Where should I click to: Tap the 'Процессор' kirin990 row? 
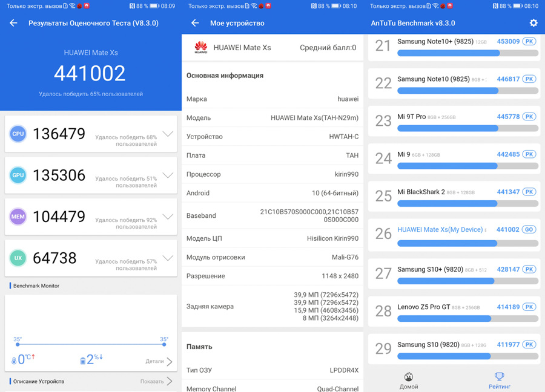(x=272, y=174)
